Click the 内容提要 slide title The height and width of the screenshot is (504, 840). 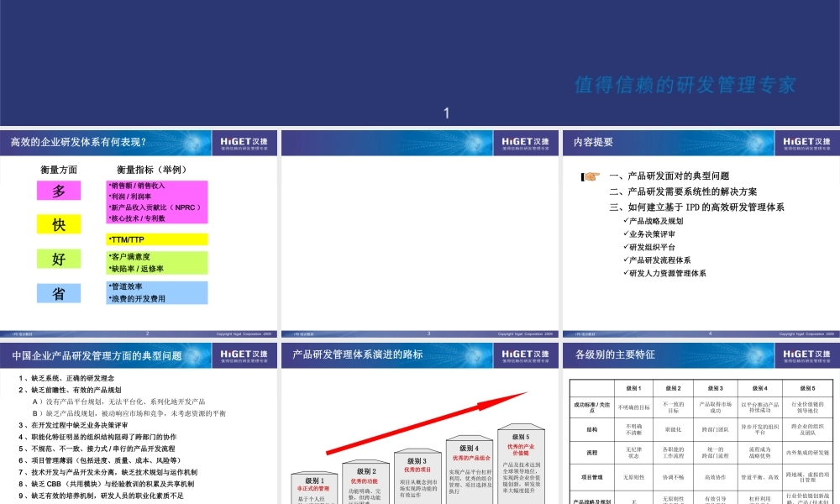click(x=593, y=142)
